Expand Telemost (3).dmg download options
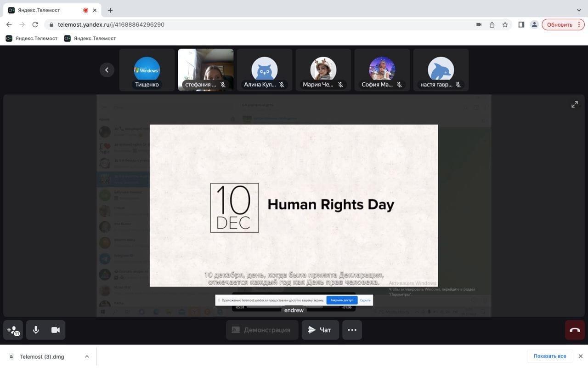The image size is (588, 368). 87,356
